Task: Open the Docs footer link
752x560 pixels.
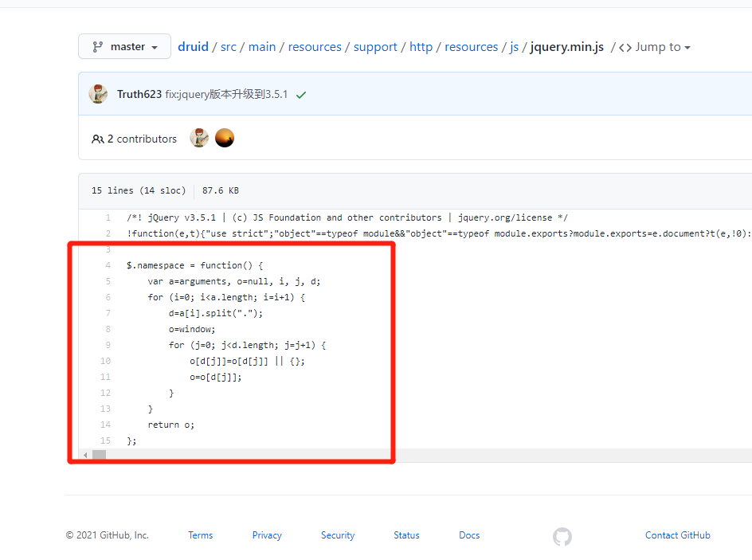Action: click(469, 535)
